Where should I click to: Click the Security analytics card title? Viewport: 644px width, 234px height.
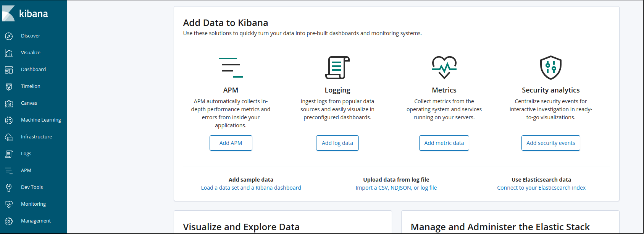tap(551, 90)
